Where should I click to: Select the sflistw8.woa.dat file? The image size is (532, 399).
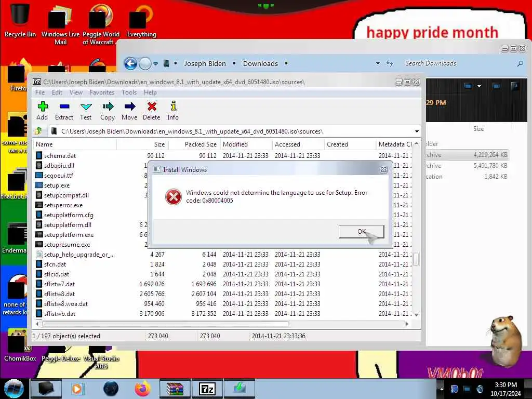pos(66,303)
